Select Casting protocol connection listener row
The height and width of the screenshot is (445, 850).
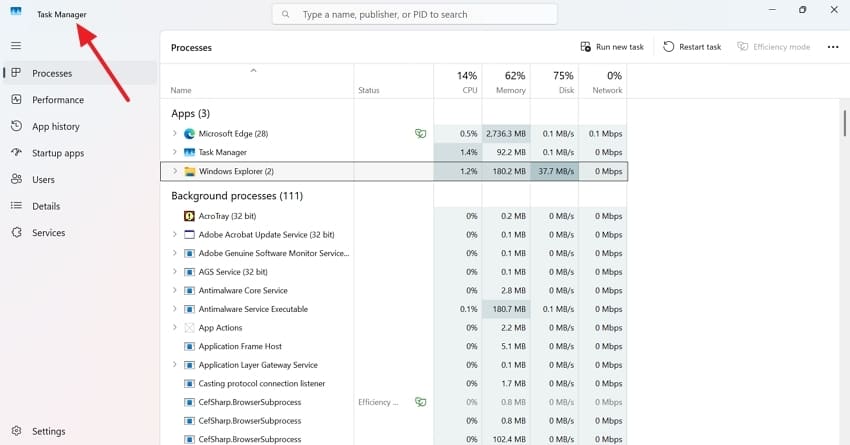(x=394, y=383)
